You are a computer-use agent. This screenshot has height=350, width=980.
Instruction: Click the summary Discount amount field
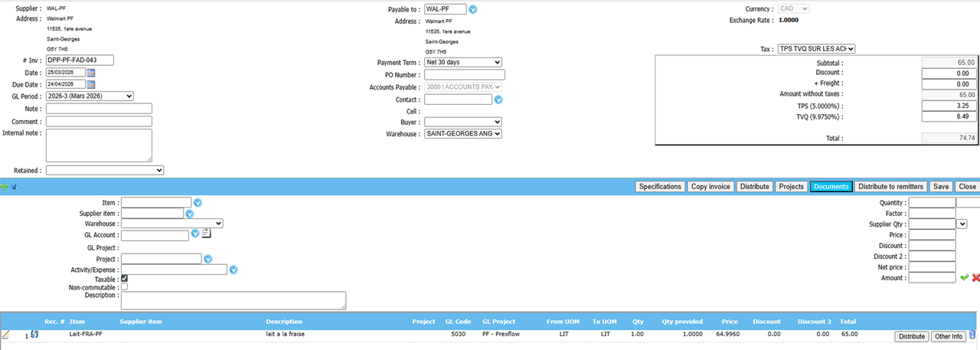(949, 73)
